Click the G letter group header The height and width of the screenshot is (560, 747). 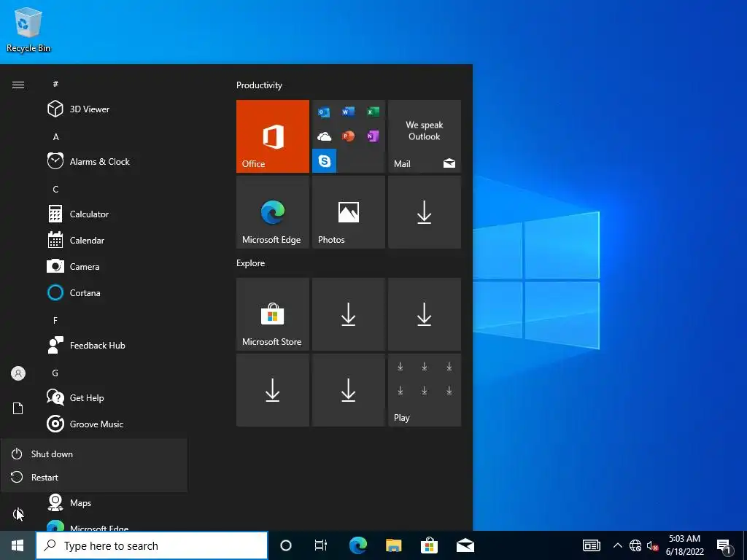coord(55,373)
